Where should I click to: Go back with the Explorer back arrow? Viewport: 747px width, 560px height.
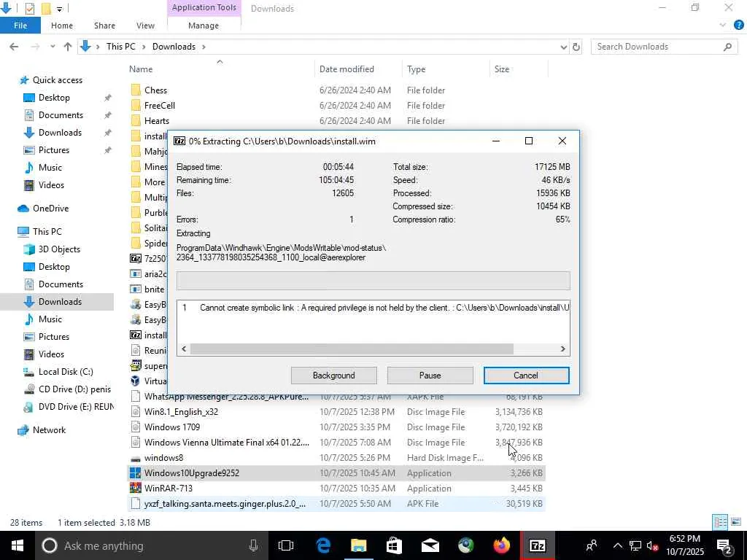[15, 47]
